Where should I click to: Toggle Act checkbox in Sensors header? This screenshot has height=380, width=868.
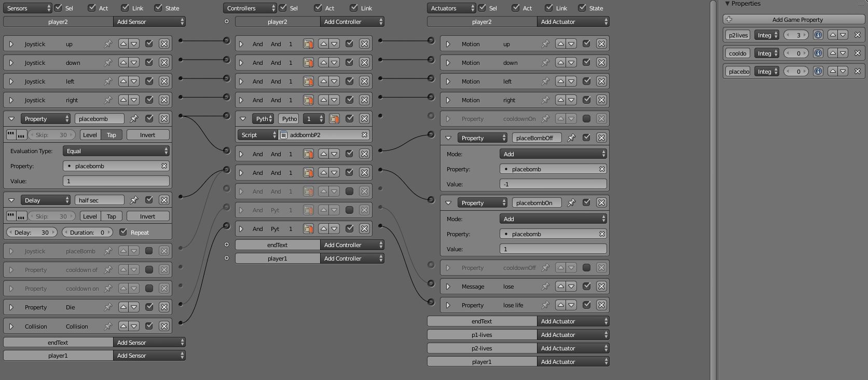click(92, 8)
